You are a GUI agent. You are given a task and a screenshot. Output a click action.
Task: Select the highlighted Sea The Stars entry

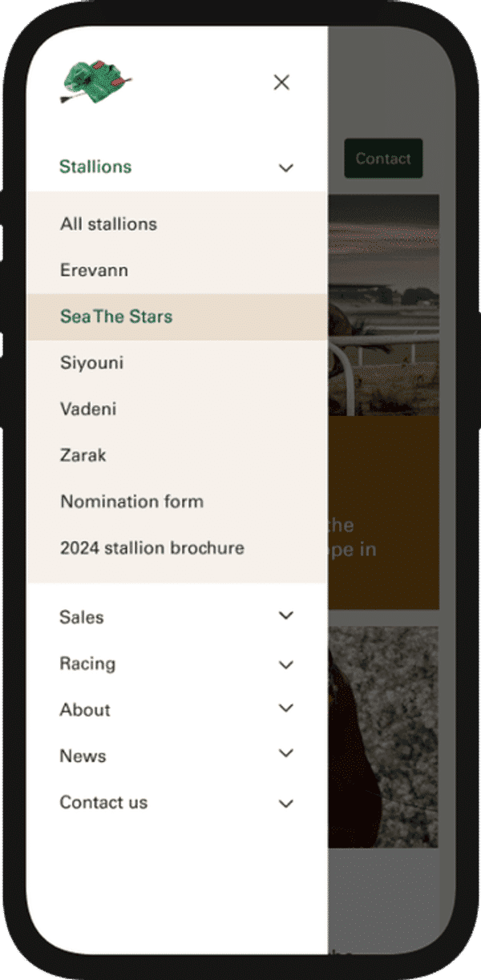115,317
